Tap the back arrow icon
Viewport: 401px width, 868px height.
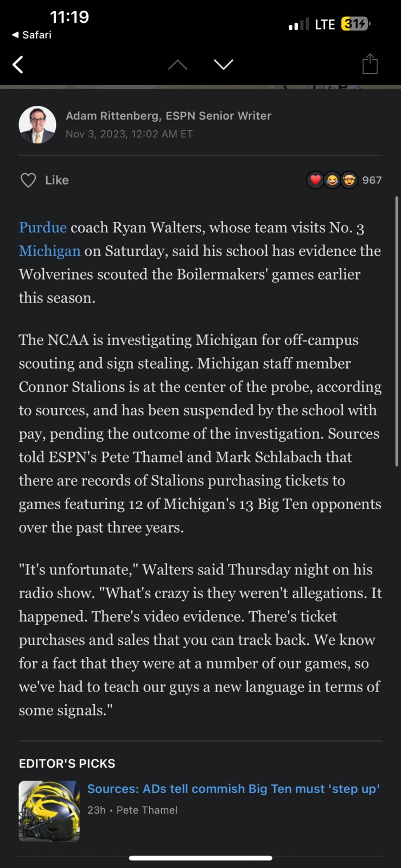point(18,65)
